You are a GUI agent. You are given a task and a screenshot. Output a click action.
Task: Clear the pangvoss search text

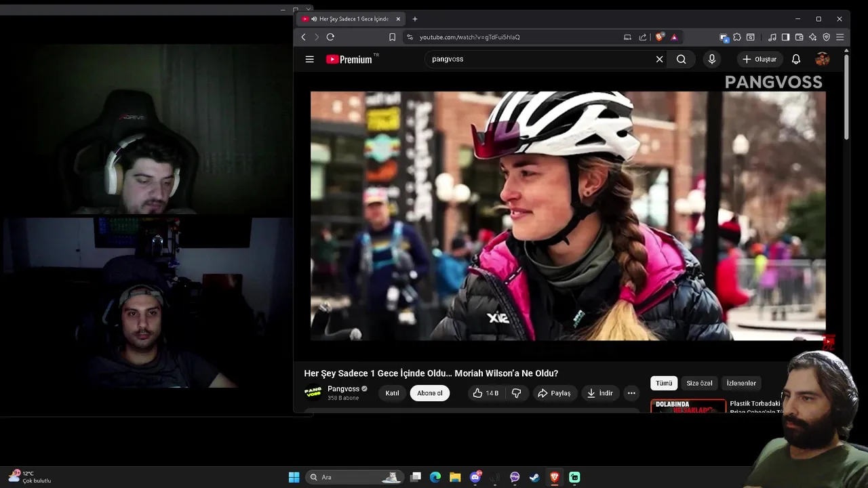click(659, 59)
